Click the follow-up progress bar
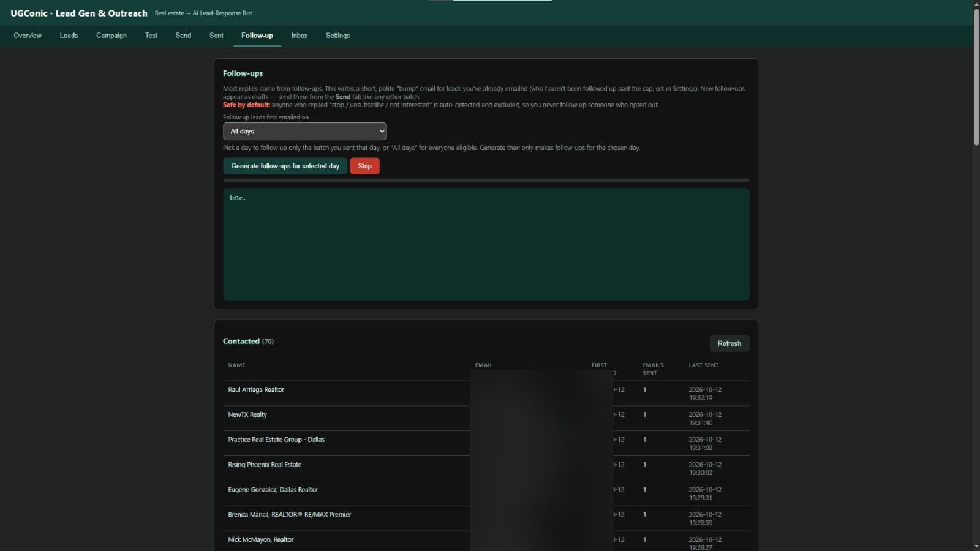Screen dimensions: 980x551 pos(486,181)
